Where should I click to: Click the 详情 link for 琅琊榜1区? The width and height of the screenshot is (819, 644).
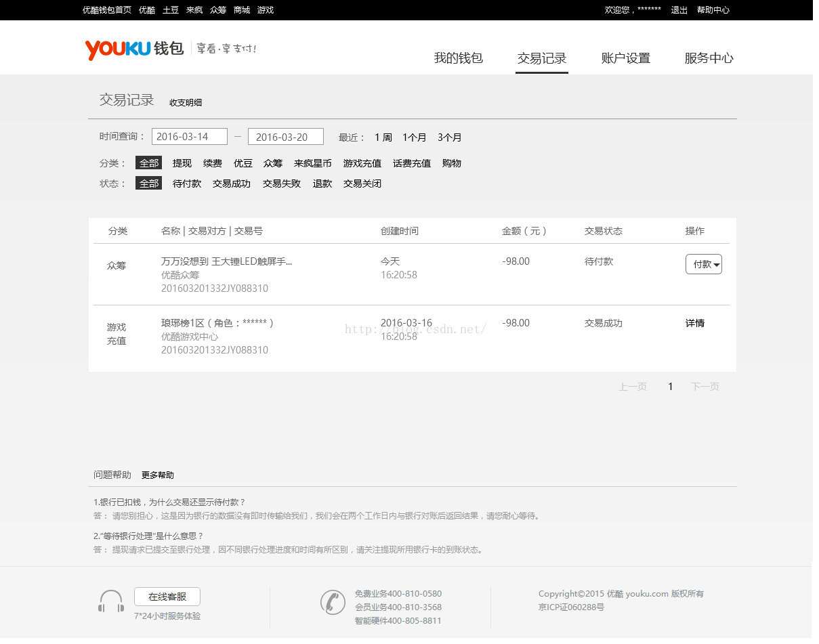[x=695, y=323]
